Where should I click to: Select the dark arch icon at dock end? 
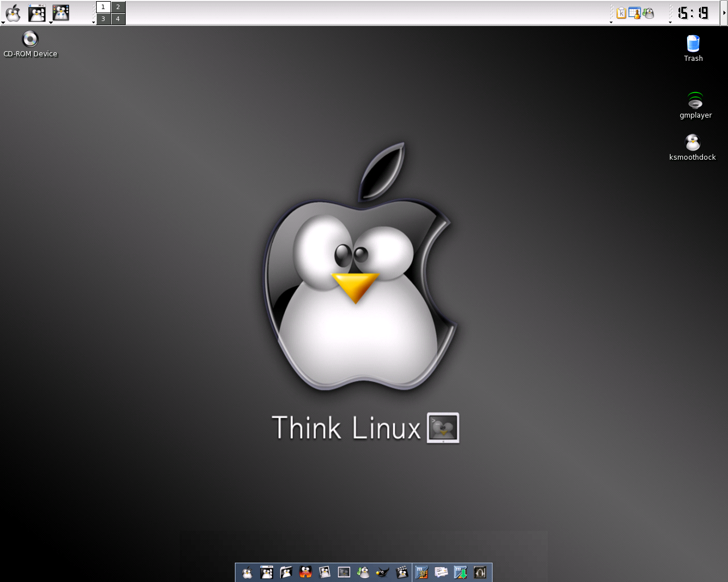[x=480, y=572]
